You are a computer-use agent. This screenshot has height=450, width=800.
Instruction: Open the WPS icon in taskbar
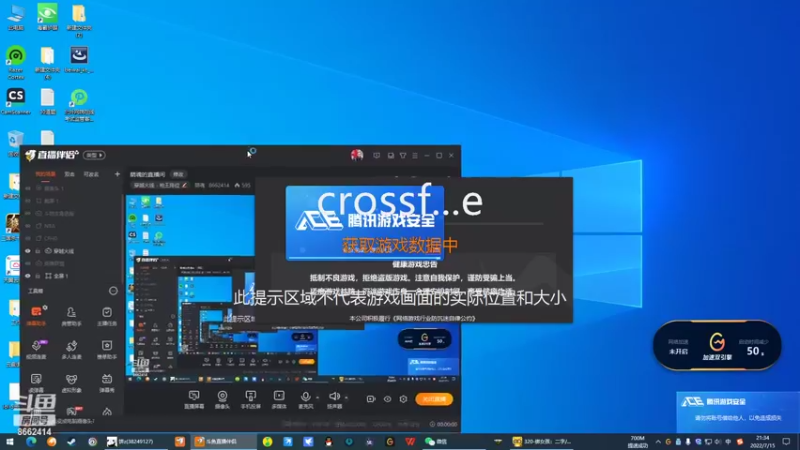pos(410,442)
